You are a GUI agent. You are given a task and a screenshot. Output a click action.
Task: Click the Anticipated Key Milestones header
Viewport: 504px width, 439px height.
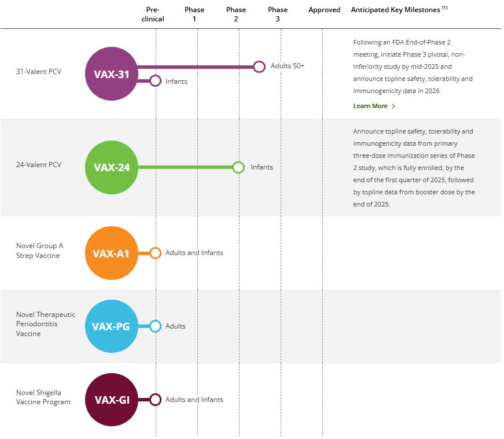tap(399, 10)
